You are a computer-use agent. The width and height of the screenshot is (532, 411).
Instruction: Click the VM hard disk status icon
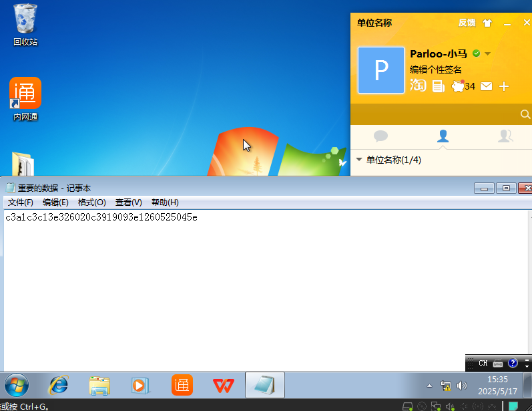(407, 406)
